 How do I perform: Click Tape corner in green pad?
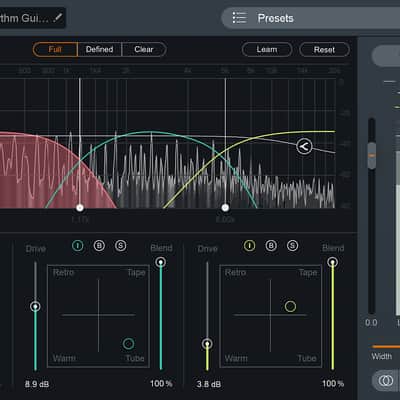coord(136,273)
